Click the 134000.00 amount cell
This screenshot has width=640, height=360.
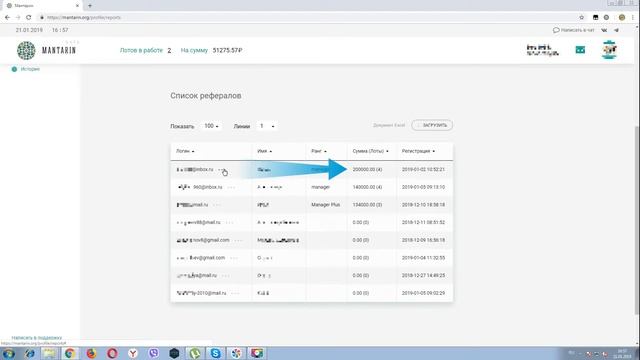click(x=367, y=205)
